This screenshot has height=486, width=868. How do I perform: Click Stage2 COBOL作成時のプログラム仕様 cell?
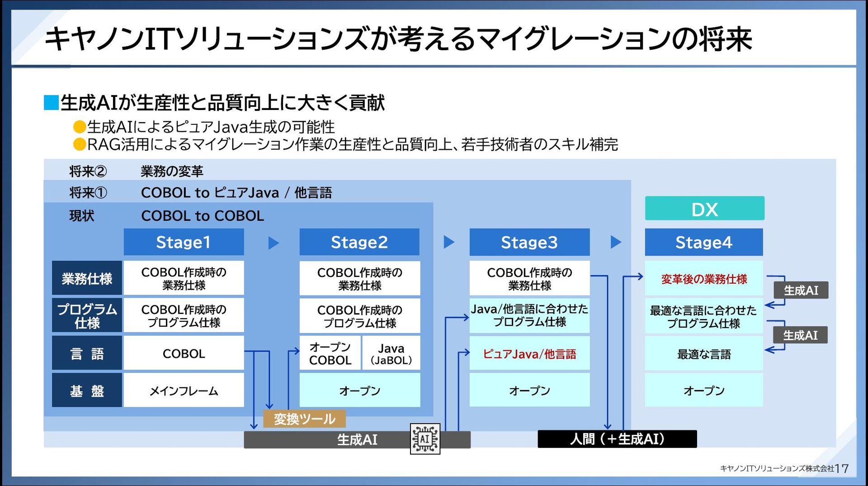click(360, 316)
